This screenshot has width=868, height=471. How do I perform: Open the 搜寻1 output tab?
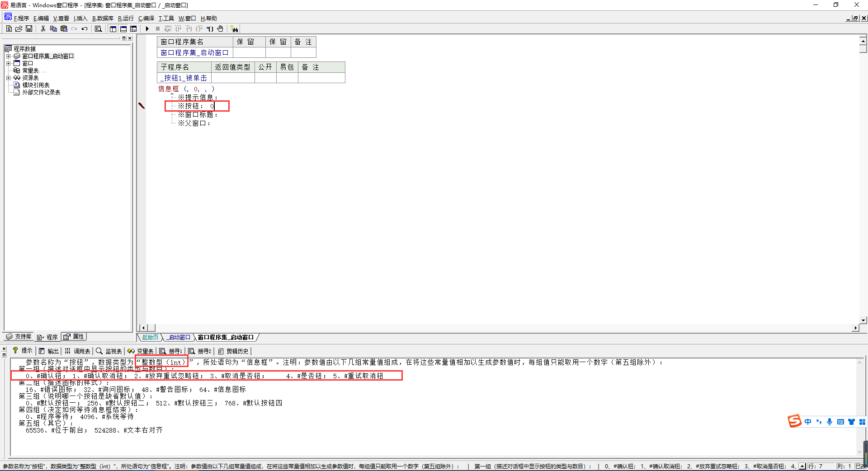(x=171, y=351)
